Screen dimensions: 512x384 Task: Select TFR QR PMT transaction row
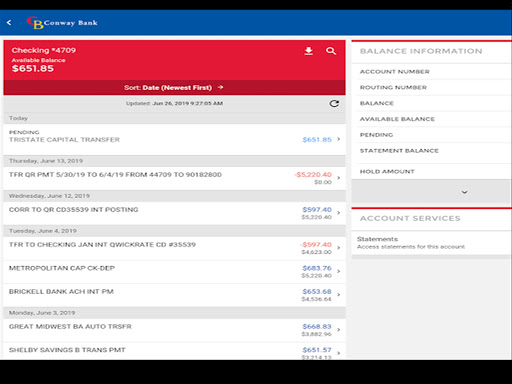174,178
